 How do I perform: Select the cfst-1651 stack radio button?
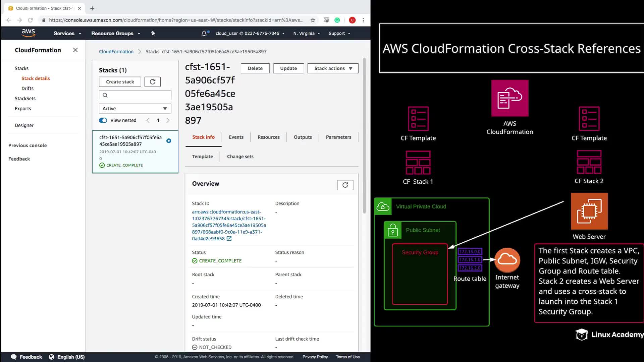click(x=169, y=141)
